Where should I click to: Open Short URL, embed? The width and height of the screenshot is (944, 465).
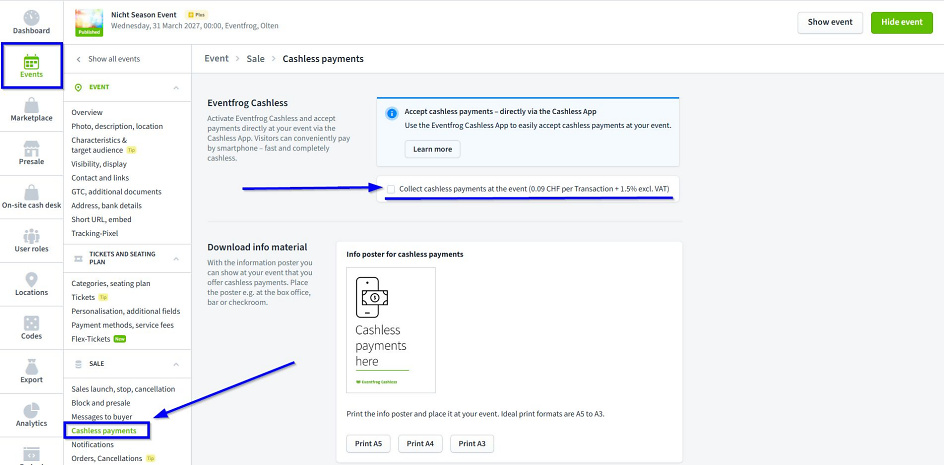pyautogui.click(x=101, y=219)
